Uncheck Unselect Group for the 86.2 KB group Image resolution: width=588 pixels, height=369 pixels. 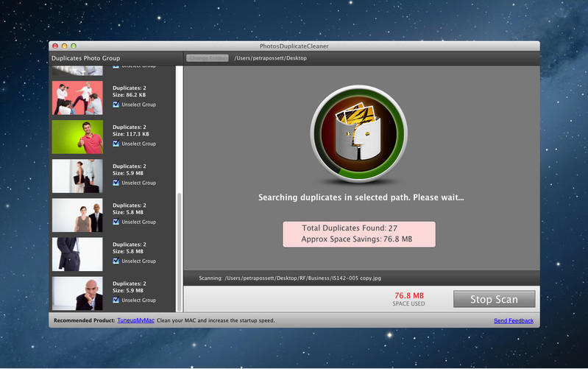point(116,105)
